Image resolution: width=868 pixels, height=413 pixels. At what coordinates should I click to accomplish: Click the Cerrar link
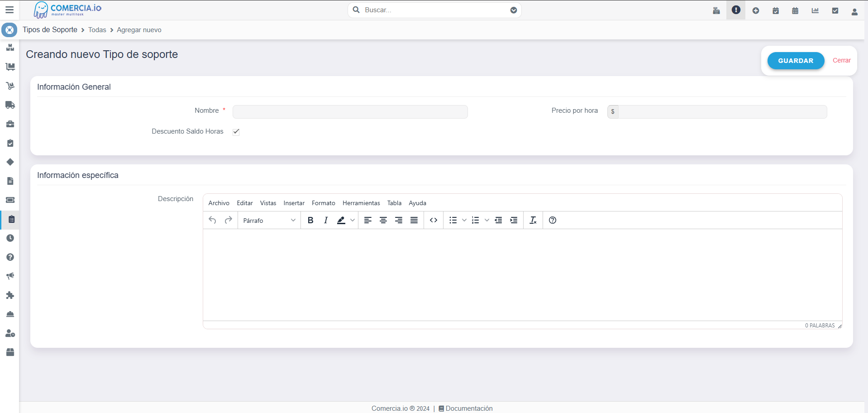click(x=841, y=60)
